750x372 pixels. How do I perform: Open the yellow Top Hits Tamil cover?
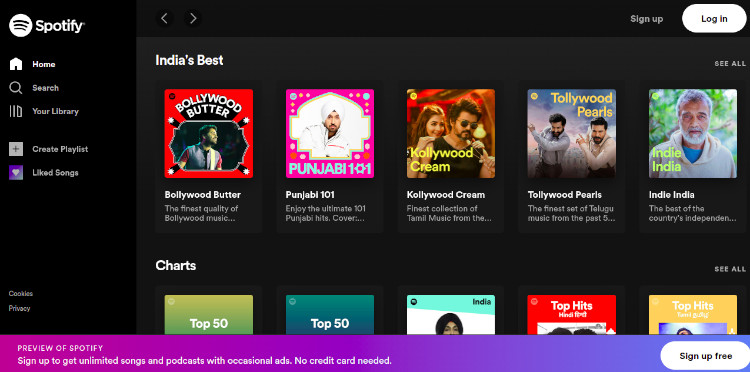tap(693, 315)
